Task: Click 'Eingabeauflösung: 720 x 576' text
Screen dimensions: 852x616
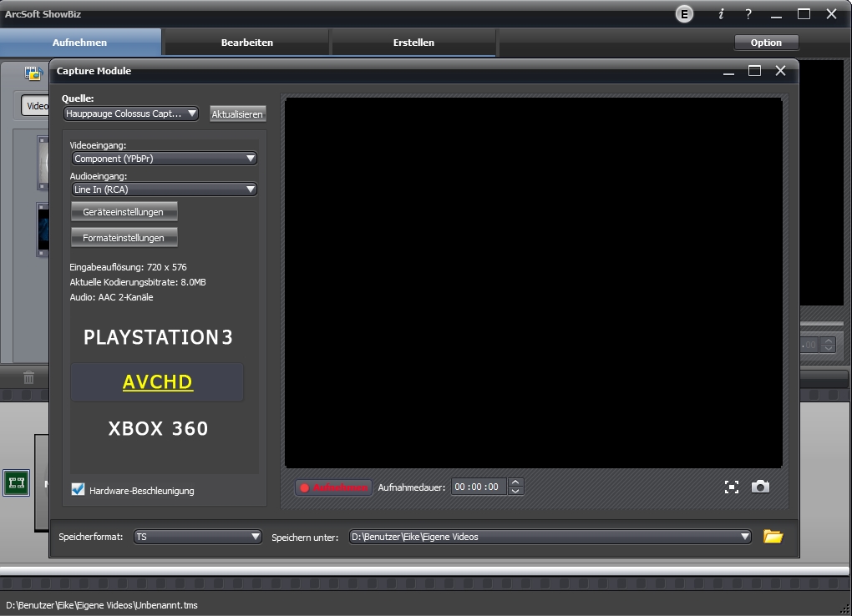Action: [x=129, y=267]
